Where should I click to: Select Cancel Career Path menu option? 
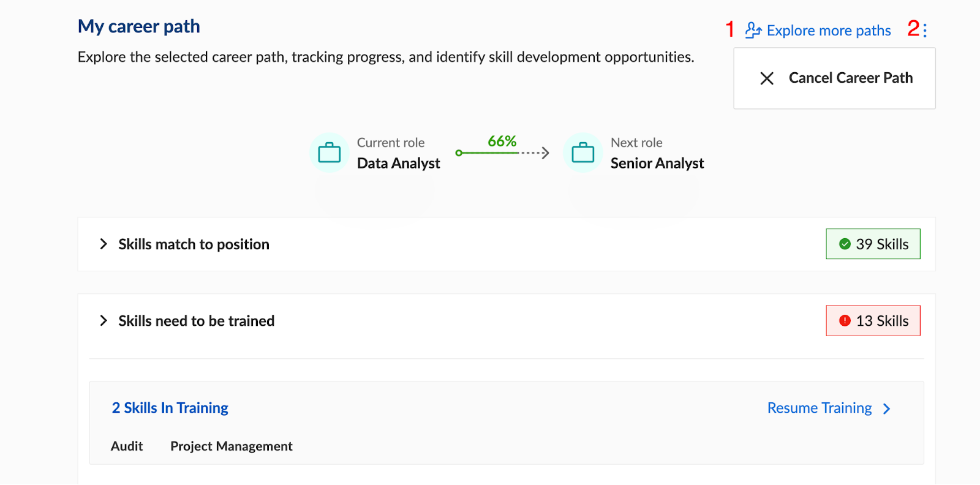[x=834, y=78]
